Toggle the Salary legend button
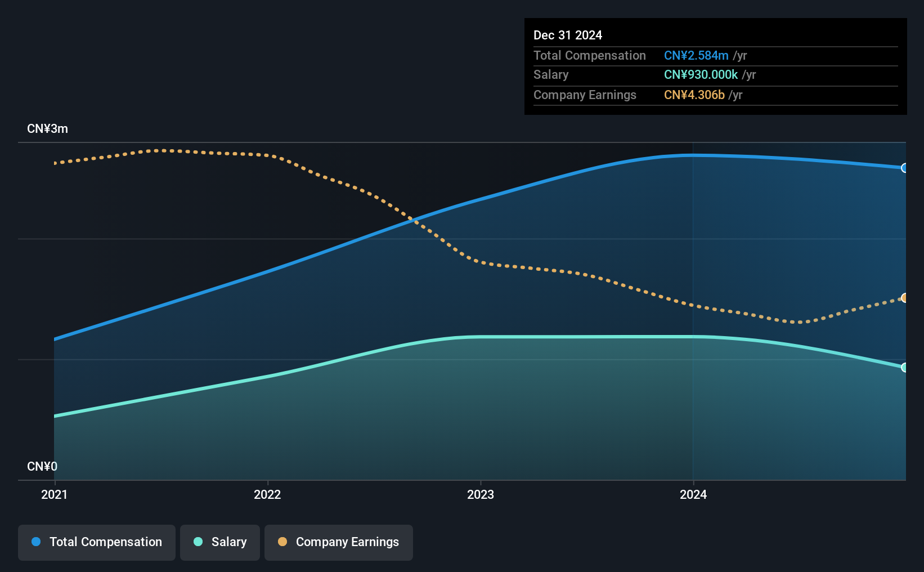 click(220, 542)
